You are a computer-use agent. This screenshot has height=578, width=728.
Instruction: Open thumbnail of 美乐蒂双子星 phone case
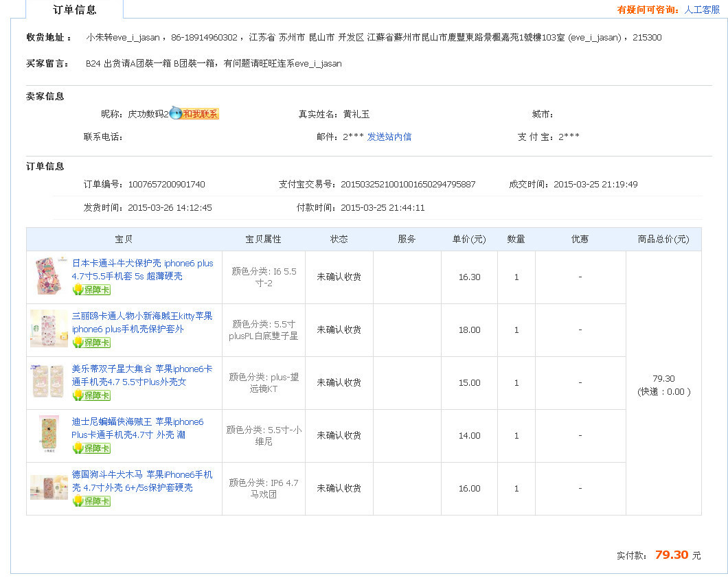tap(49, 382)
